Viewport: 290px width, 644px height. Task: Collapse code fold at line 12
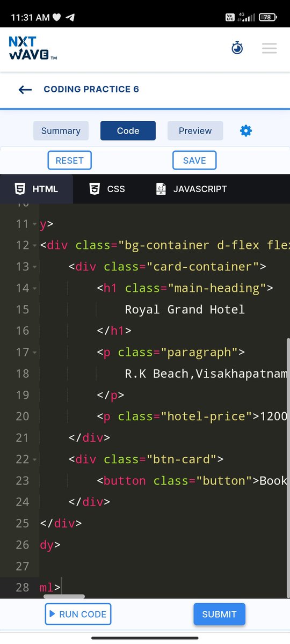pos(35,246)
